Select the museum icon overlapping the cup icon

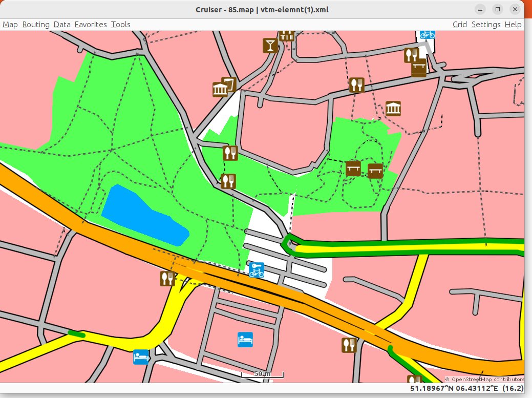coord(220,89)
